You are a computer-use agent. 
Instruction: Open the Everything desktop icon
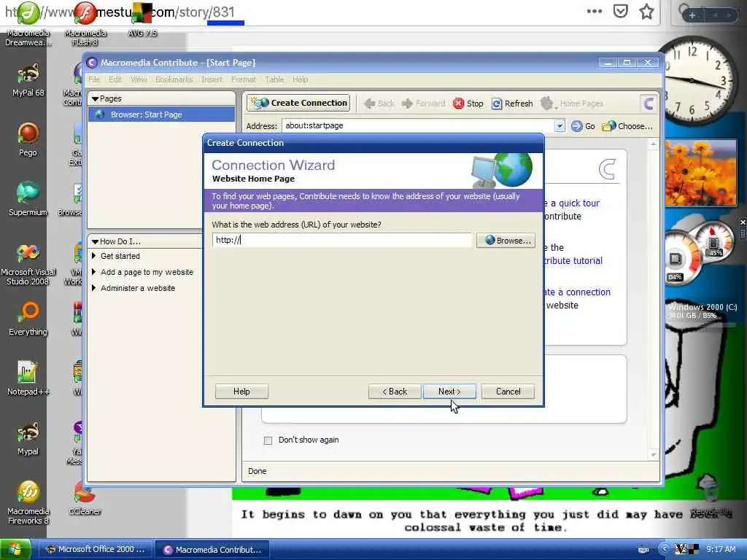coord(28,319)
